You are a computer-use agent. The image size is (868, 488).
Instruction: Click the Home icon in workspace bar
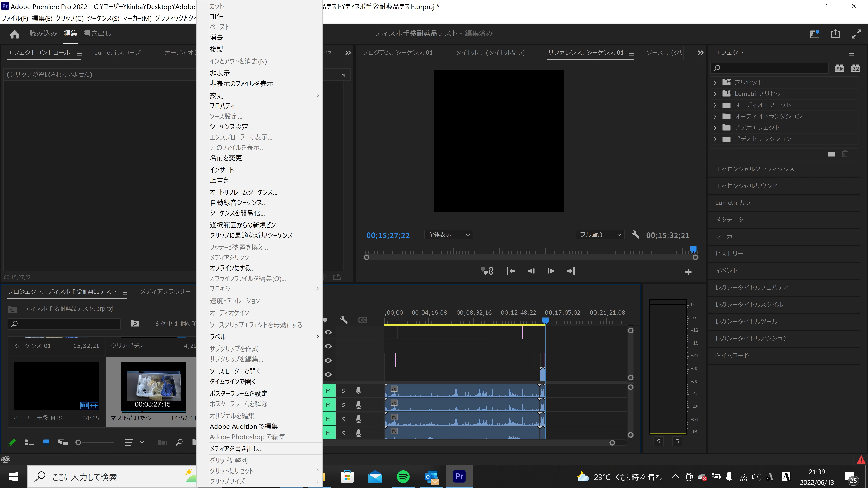click(x=14, y=34)
